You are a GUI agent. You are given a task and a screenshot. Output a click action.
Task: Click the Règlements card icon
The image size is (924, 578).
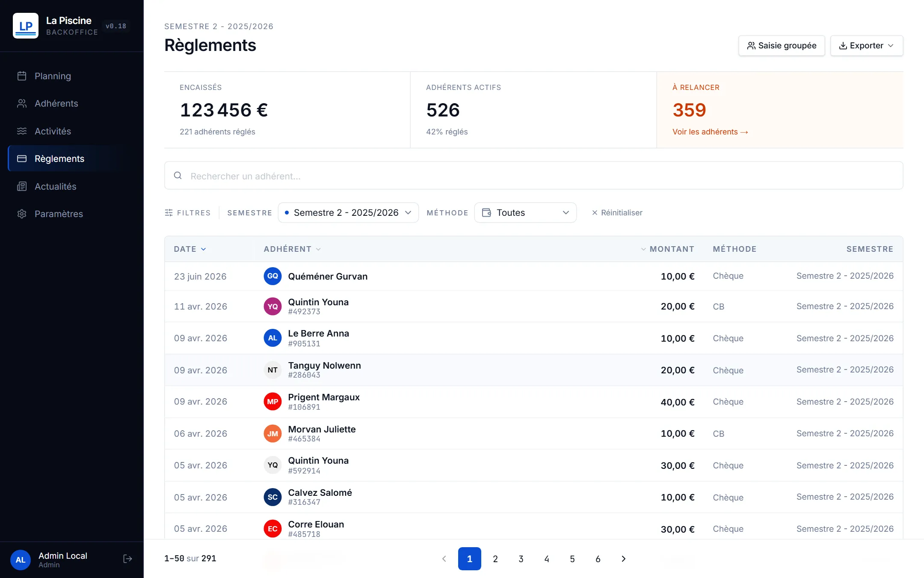point(22,159)
